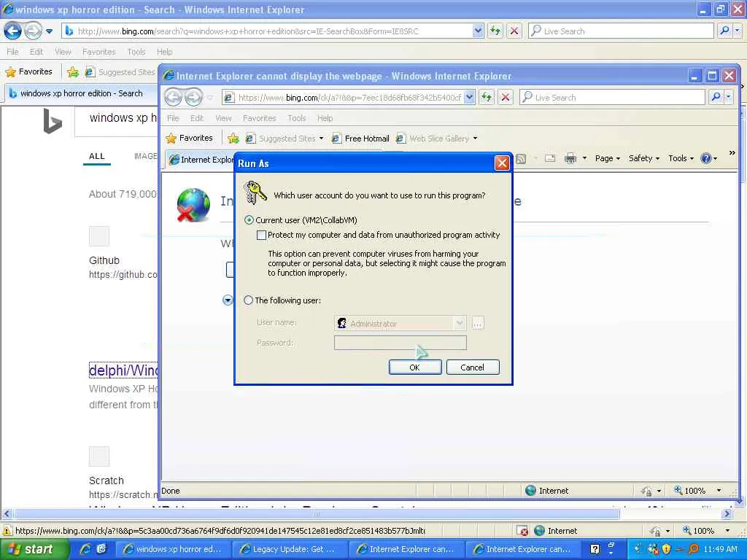Expand Suggested Sites dropdown in the front window
The image size is (747, 560).
click(x=321, y=139)
